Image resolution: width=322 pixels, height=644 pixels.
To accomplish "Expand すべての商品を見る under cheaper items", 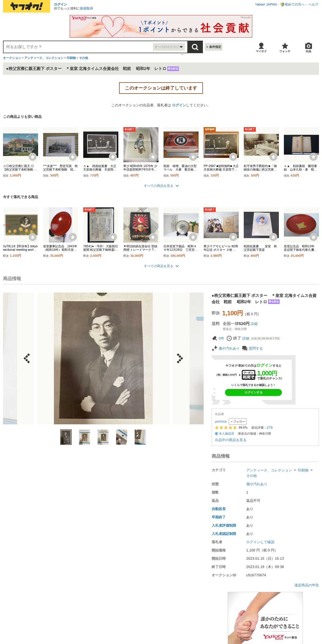I will [161, 186].
